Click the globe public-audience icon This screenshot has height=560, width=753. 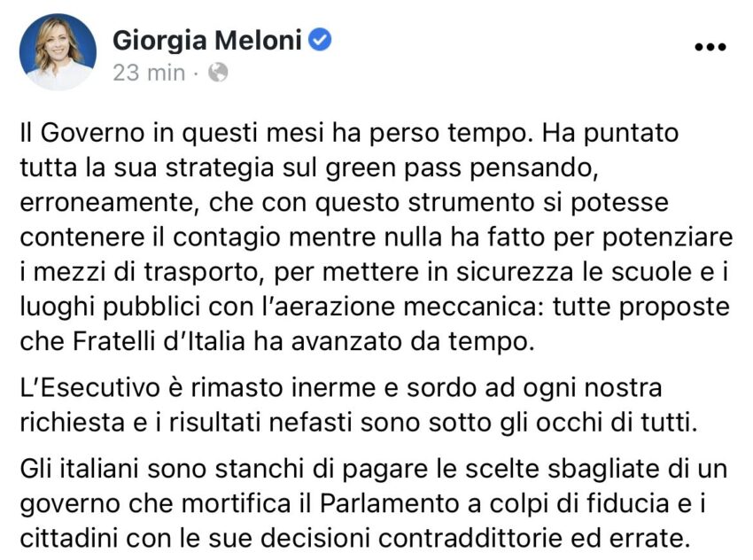coord(218,73)
